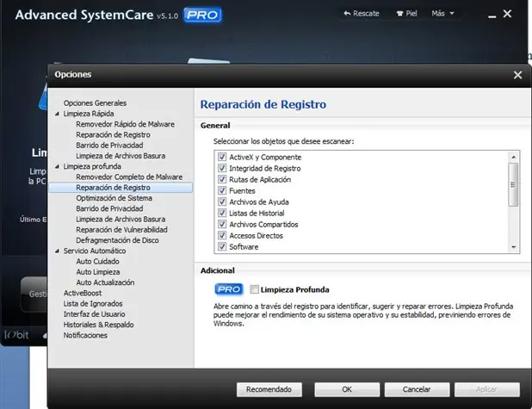Select Auto Cuidado
The image size is (532, 409).
97,262
